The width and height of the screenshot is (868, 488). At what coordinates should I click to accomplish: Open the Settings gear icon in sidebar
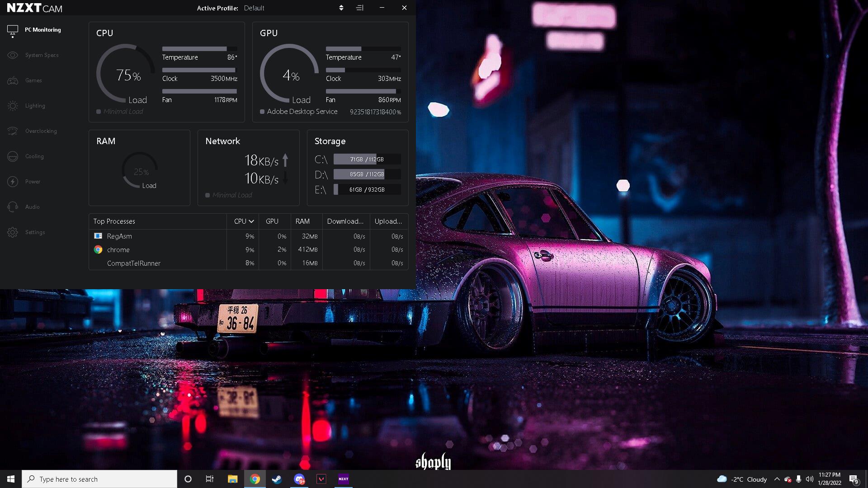13,232
